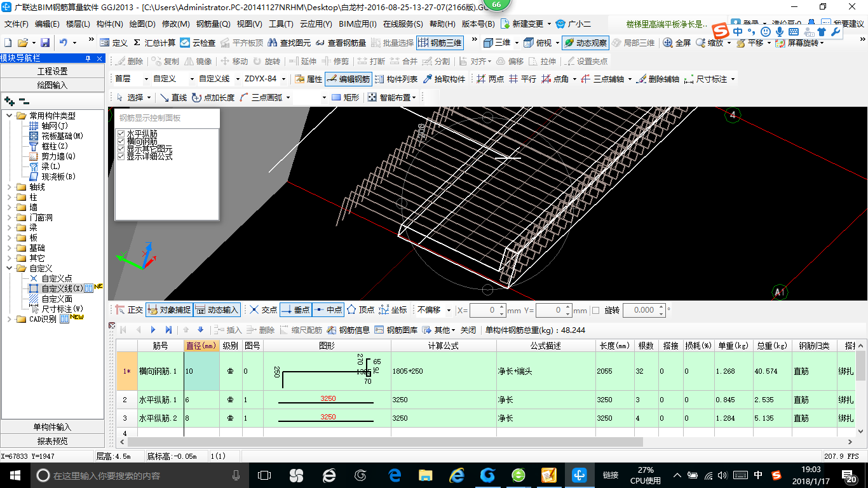
Task: Toggle 垂点 perpendicular snap
Action: tap(295, 310)
